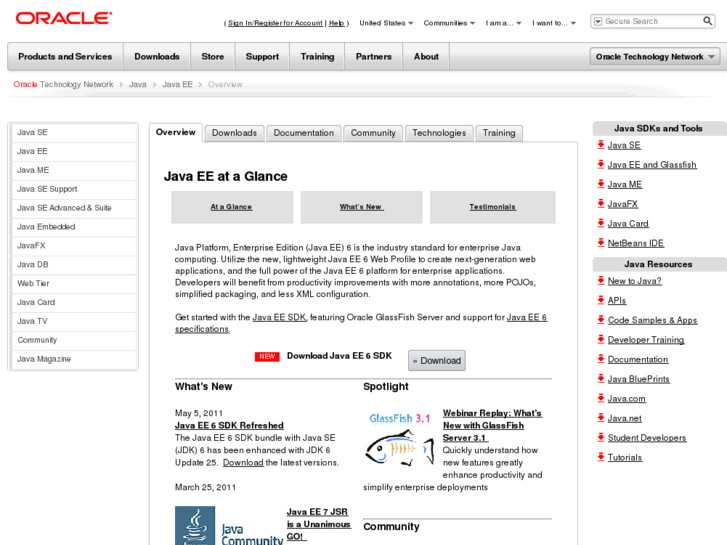Select the What's New section button
The image size is (727, 545).
(361, 207)
